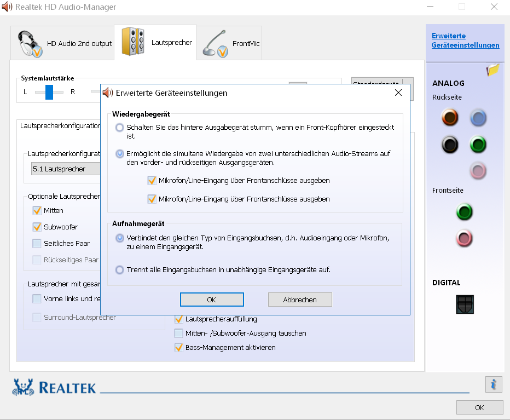Select mute rear output when headphone plugged

tap(120, 127)
